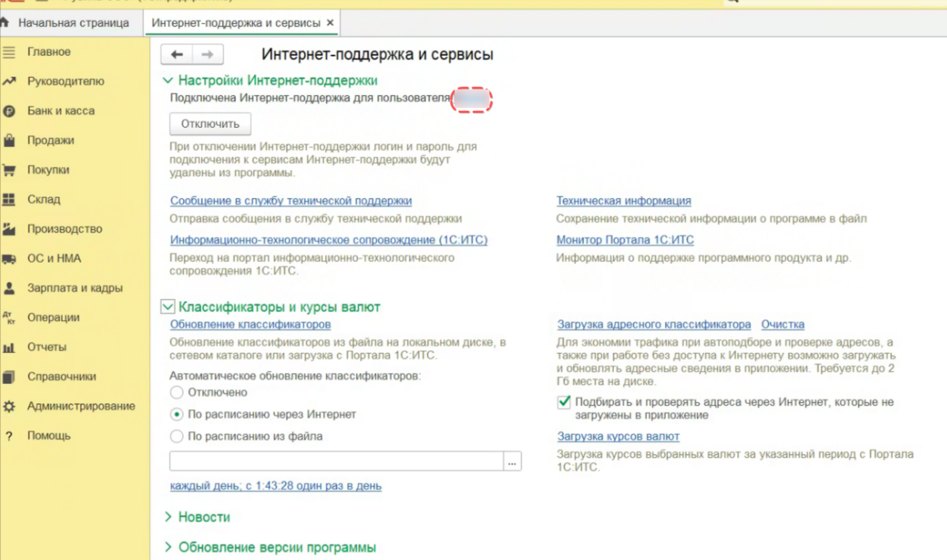This screenshot has height=560, width=947.
Task: Open Загрузка курсов валют link
Action: coord(618,436)
